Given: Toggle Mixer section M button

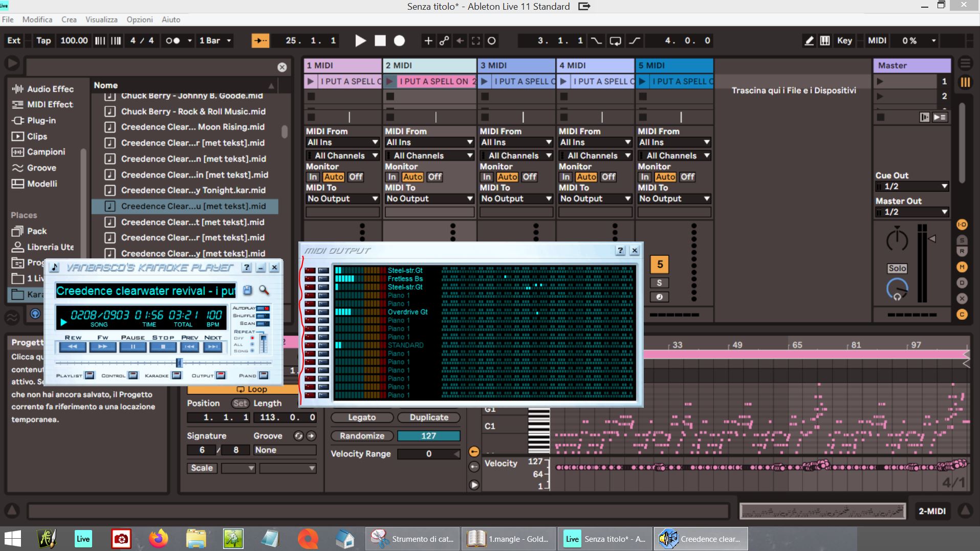Looking at the screenshot, I should point(962,267).
